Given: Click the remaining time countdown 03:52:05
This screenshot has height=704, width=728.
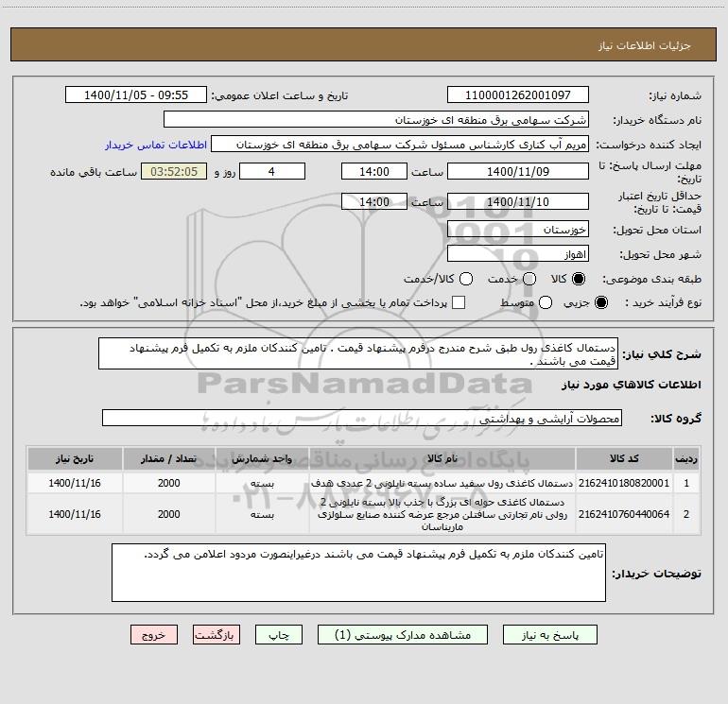Looking at the screenshot, I should 174,171.
